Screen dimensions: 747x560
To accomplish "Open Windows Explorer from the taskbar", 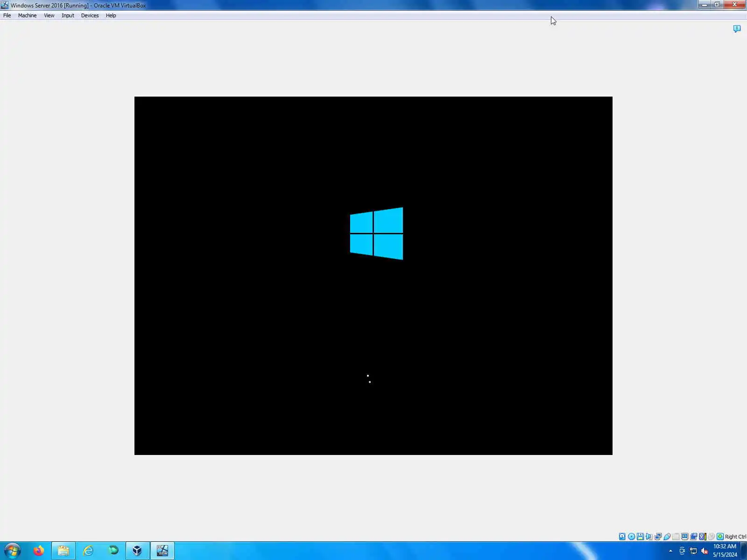I will pyautogui.click(x=63, y=551).
